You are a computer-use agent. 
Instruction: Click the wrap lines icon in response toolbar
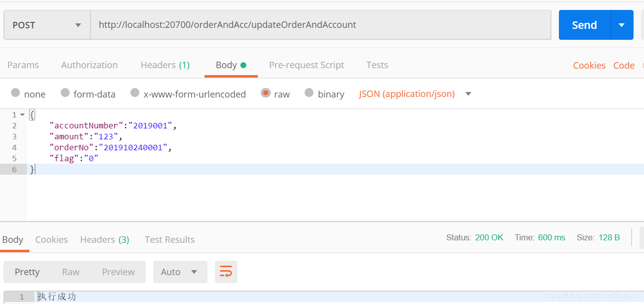point(226,272)
